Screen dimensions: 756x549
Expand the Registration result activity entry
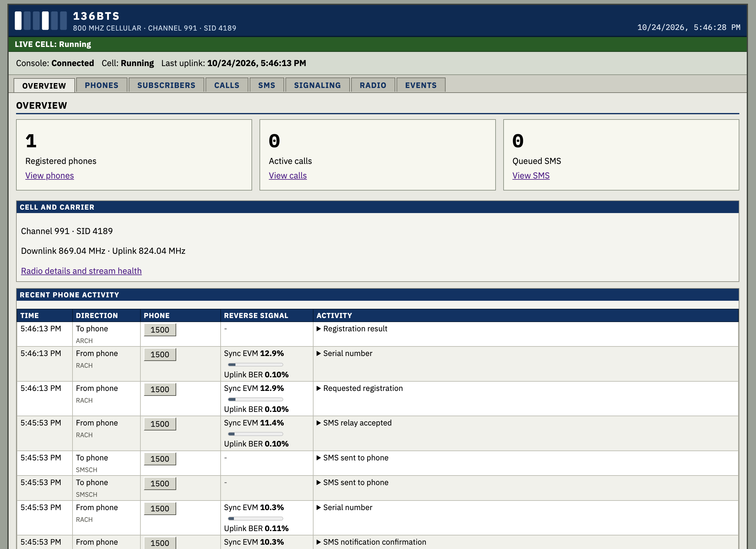[x=352, y=329]
